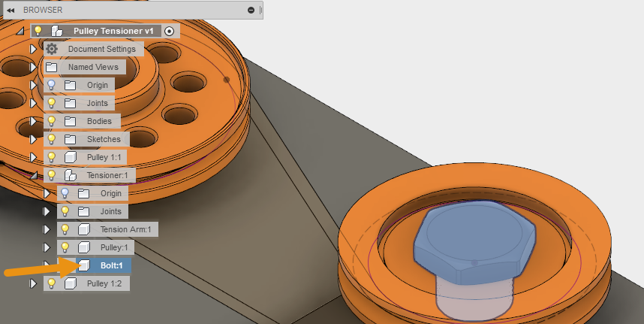This screenshot has height=324, width=644.
Task: Select the Tension Arm:1 label
Action: coord(125,230)
